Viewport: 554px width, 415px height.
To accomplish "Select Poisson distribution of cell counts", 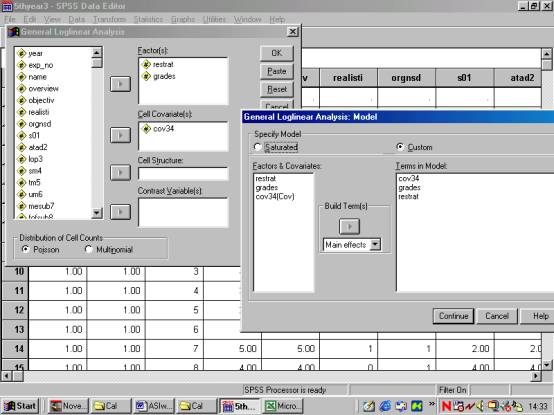I will pyautogui.click(x=25, y=249).
